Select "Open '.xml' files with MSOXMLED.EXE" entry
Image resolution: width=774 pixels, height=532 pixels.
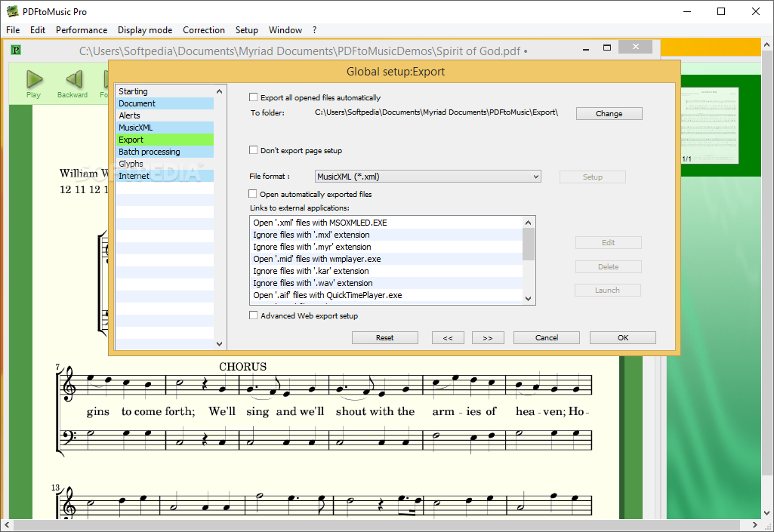tap(387, 223)
